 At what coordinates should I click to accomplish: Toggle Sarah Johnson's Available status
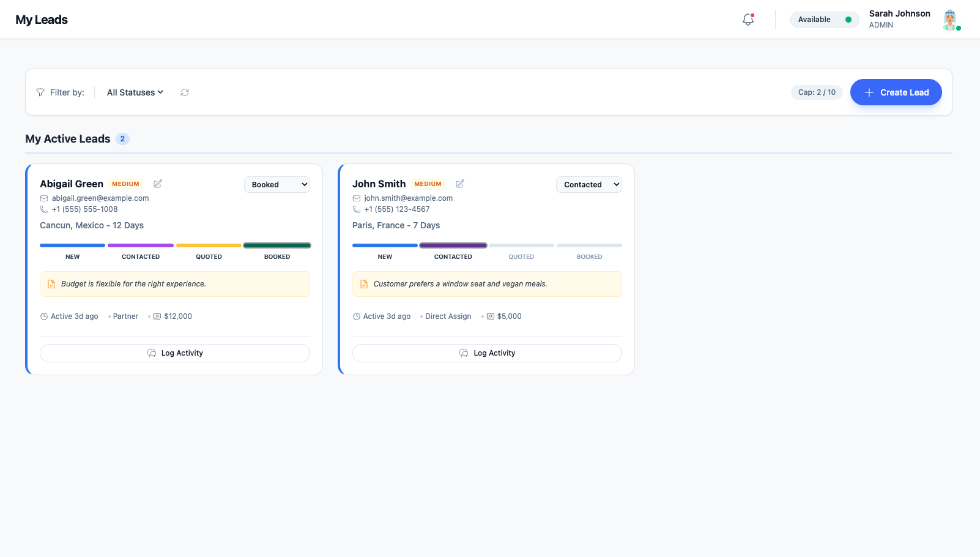pos(824,19)
